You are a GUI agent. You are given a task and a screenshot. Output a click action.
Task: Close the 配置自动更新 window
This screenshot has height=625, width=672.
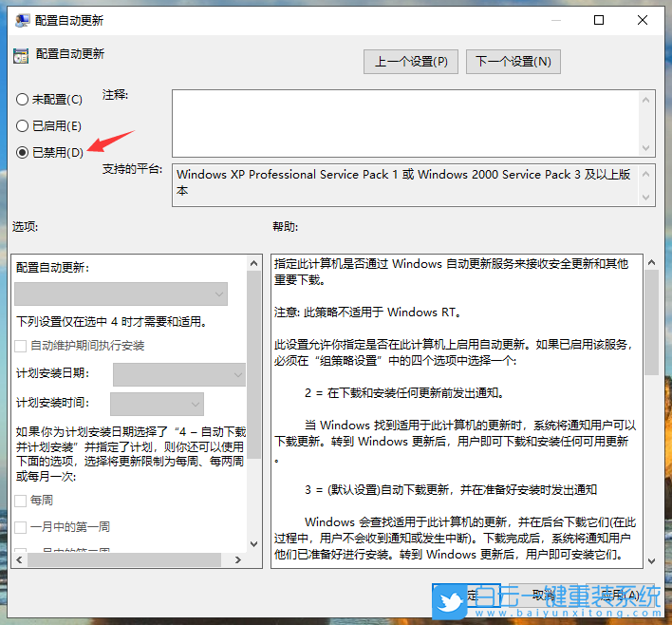pos(642,20)
